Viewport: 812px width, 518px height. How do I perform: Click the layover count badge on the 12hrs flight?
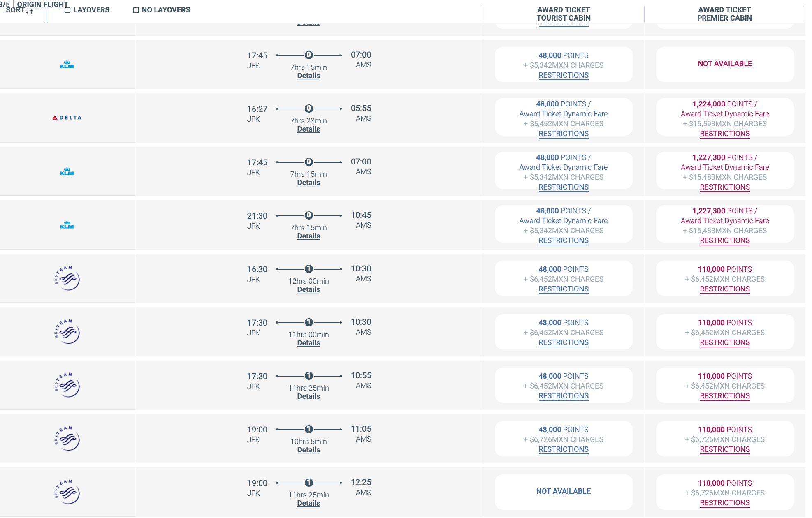(x=309, y=268)
